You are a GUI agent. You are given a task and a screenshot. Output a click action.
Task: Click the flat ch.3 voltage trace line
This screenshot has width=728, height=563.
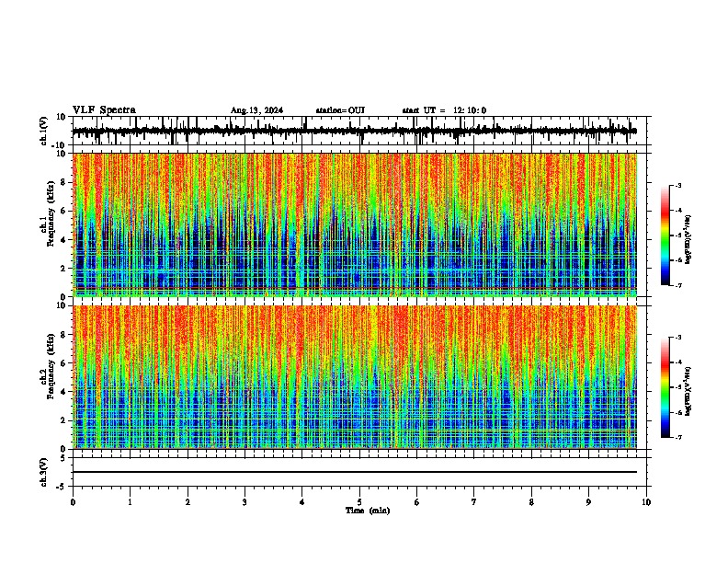pyautogui.click(x=355, y=472)
